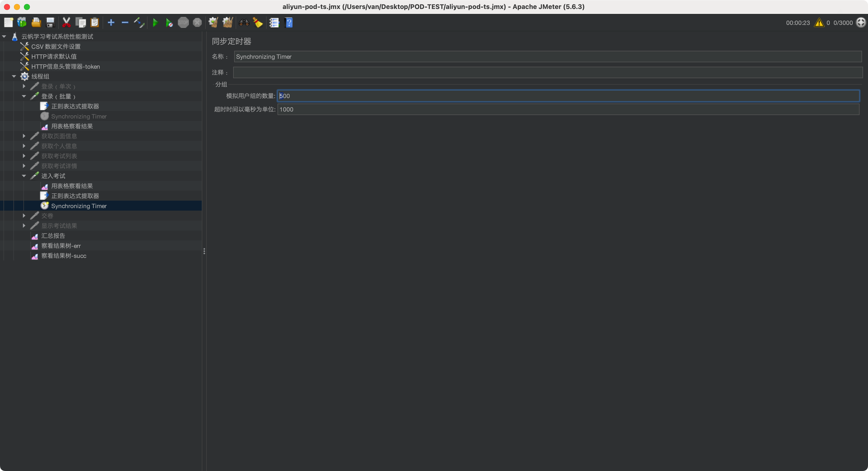
Task: Open an existing test plan file
Action: (36, 23)
